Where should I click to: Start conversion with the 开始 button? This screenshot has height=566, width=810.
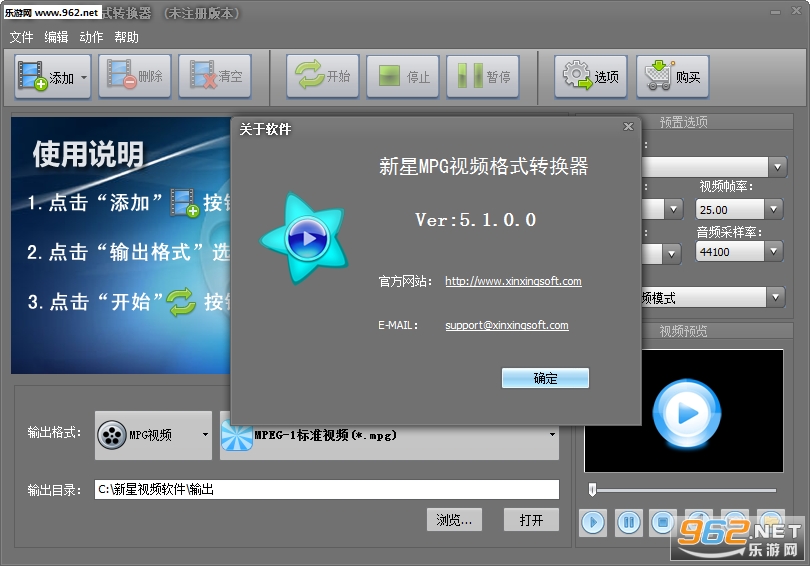tap(323, 76)
